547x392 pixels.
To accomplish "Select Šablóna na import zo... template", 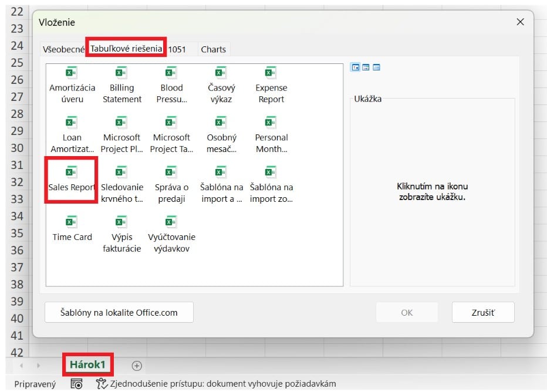I will click(271, 185).
